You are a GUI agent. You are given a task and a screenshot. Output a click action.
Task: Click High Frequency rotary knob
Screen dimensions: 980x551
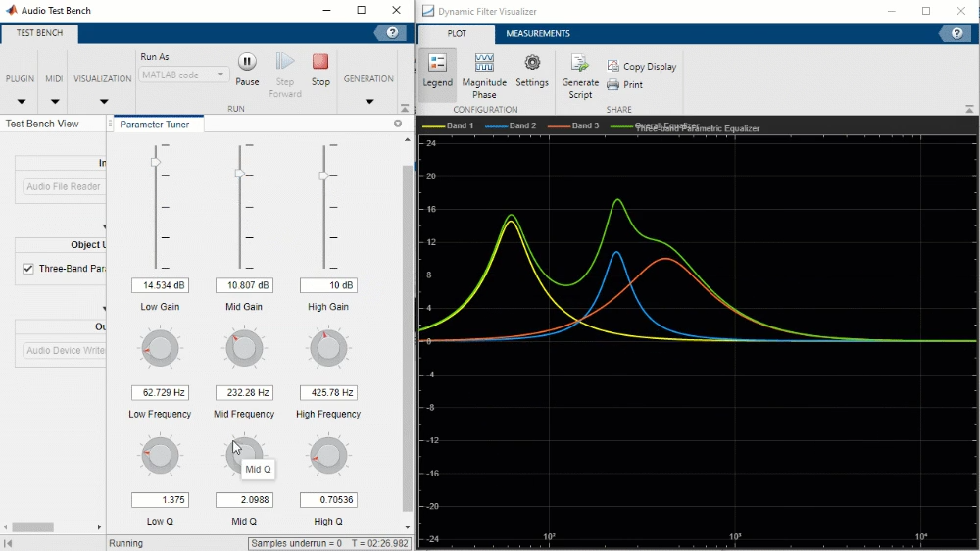point(328,348)
